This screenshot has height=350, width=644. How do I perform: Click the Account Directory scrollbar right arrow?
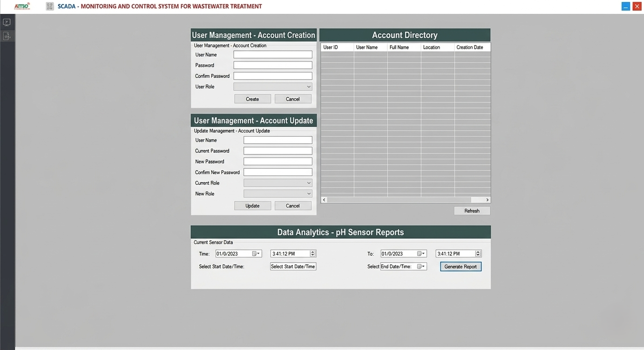[487, 200]
